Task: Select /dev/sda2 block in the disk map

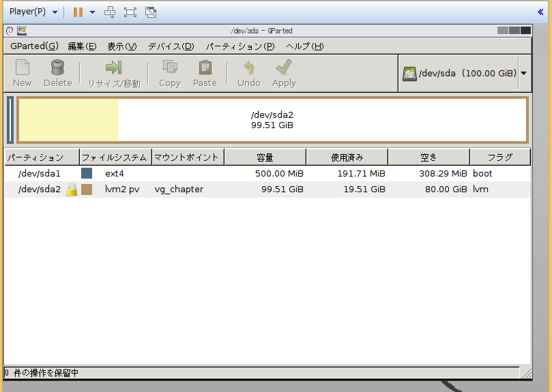Action: tap(272, 120)
